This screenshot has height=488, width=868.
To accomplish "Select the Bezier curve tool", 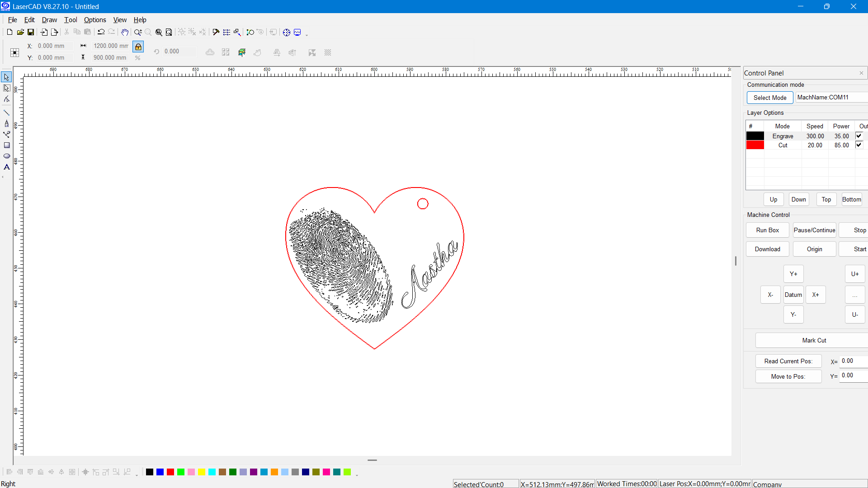I will tap(6, 134).
